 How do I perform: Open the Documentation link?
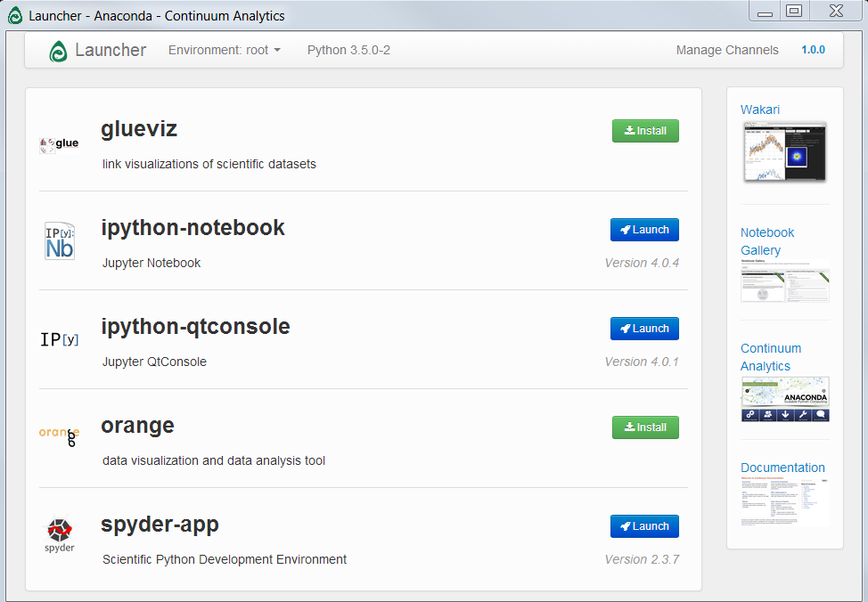coord(782,468)
